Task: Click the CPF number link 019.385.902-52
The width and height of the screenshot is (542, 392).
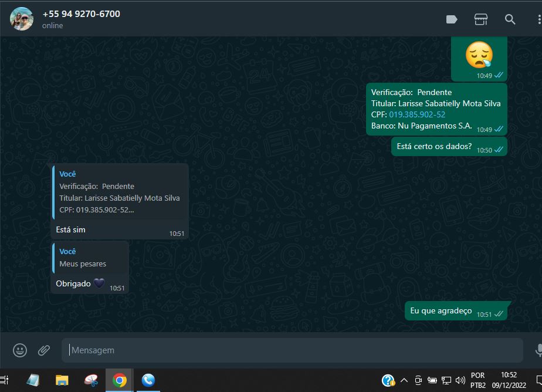Action: [417, 114]
